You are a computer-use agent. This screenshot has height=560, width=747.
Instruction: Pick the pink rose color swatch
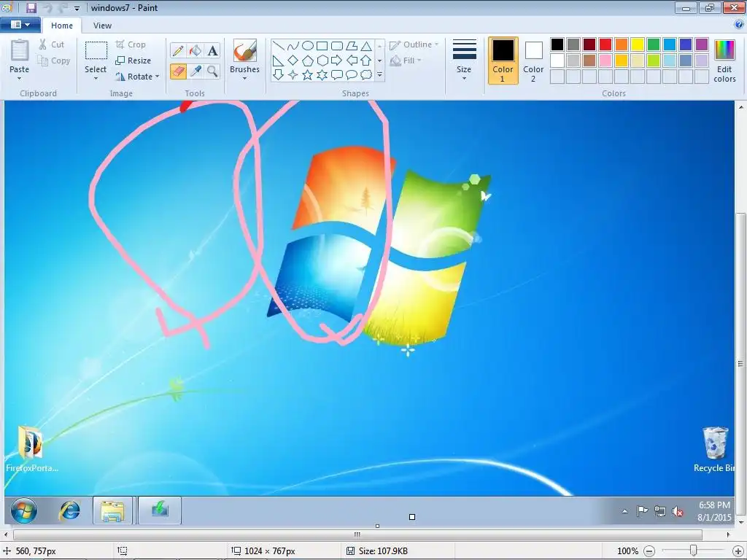click(x=605, y=61)
